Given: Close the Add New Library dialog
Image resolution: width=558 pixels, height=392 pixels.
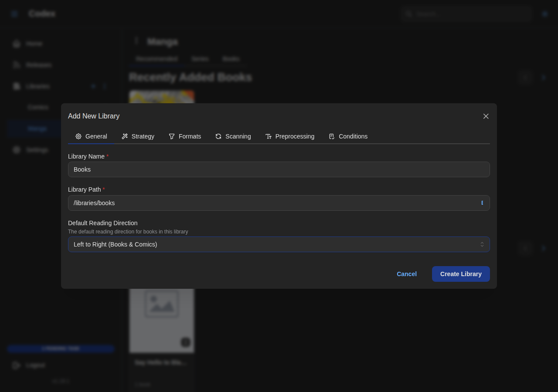Looking at the screenshot, I should tap(486, 116).
